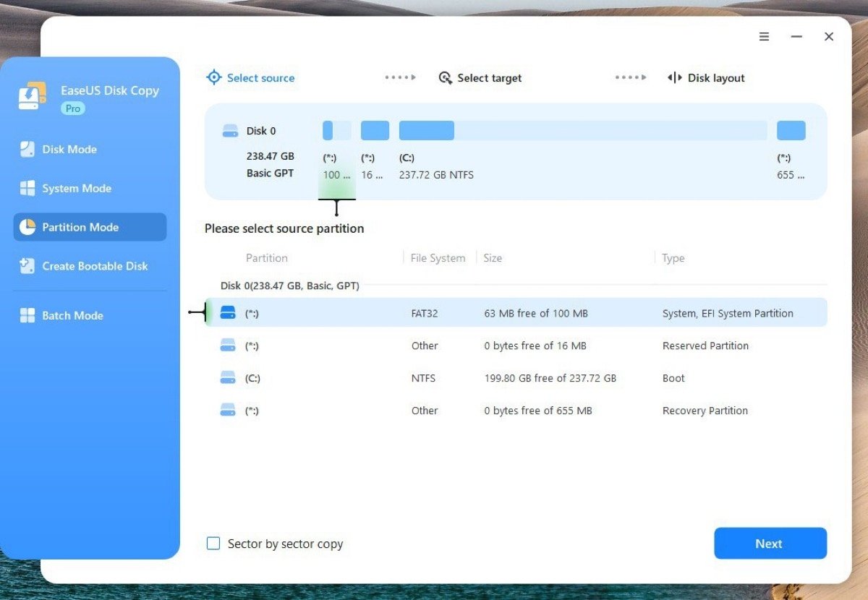Click the Disk 0(238.47 GB, Basic, GPT) group header

[x=290, y=286]
